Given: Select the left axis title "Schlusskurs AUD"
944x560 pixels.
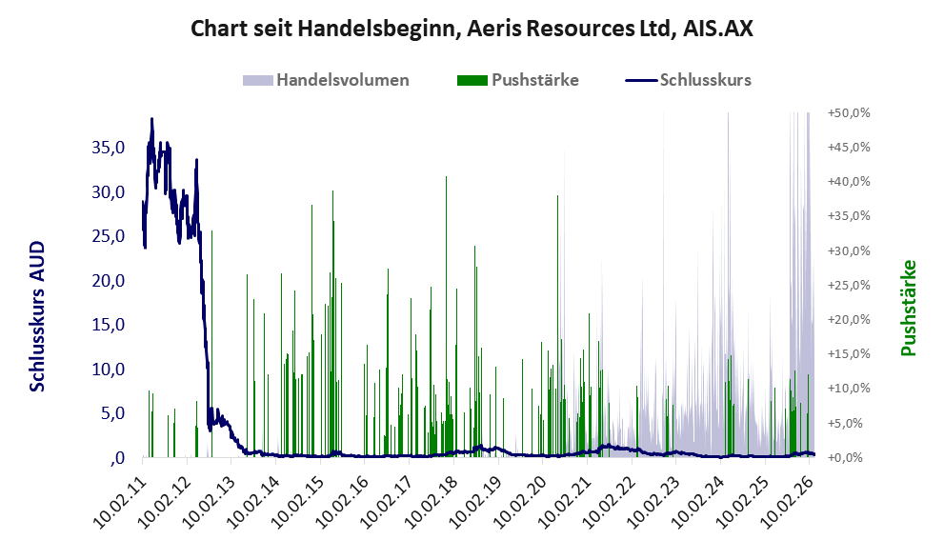Looking at the screenshot, I should click(37, 317).
